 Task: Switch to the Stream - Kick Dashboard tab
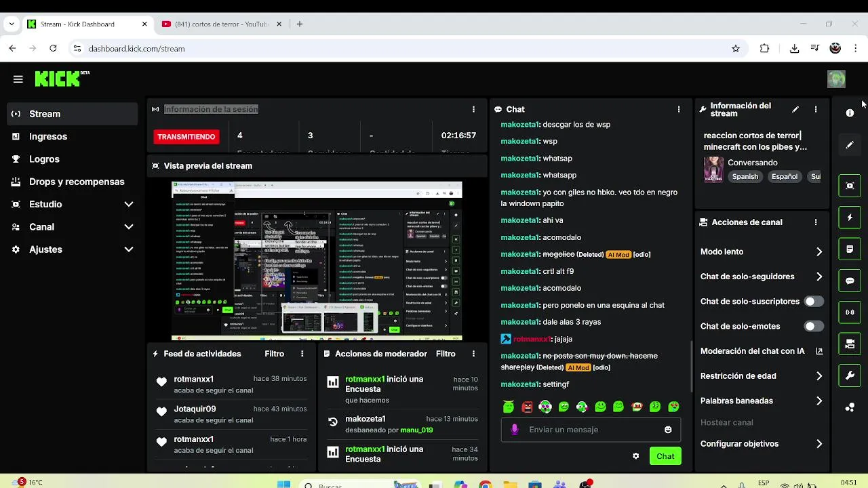point(87,24)
